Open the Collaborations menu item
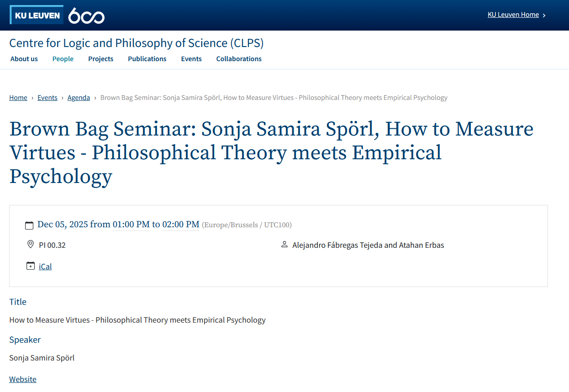 tap(239, 59)
